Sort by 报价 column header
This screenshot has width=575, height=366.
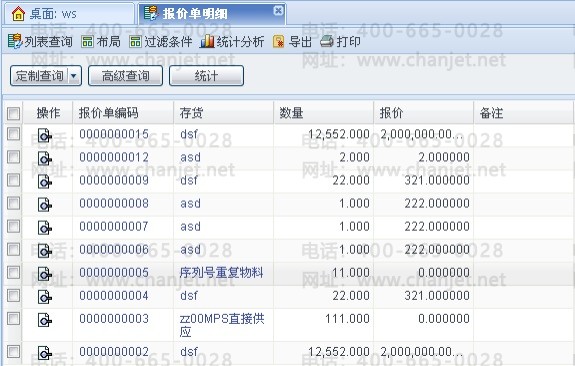tap(424, 113)
